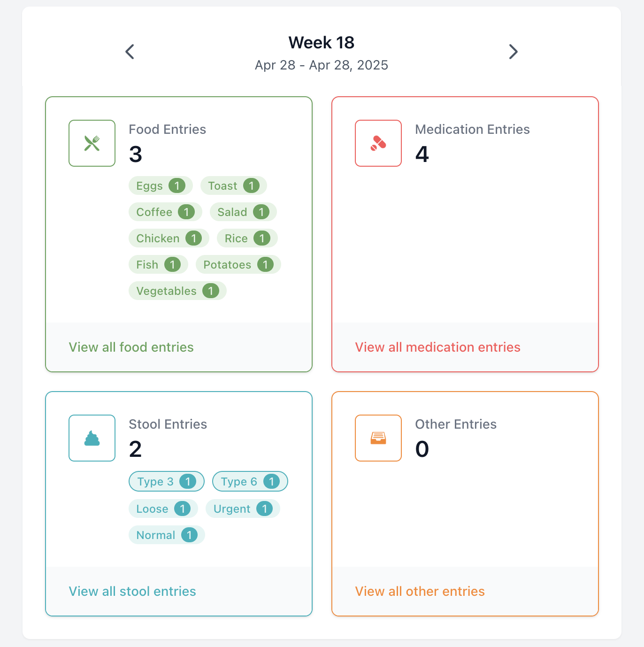
Task: Go to next week with right chevron
Action: pos(513,52)
